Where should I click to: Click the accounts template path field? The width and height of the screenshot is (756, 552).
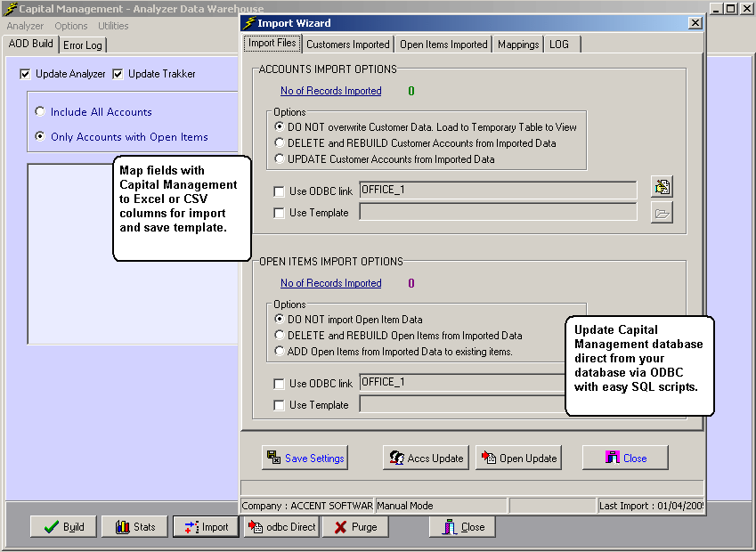[x=498, y=212]
